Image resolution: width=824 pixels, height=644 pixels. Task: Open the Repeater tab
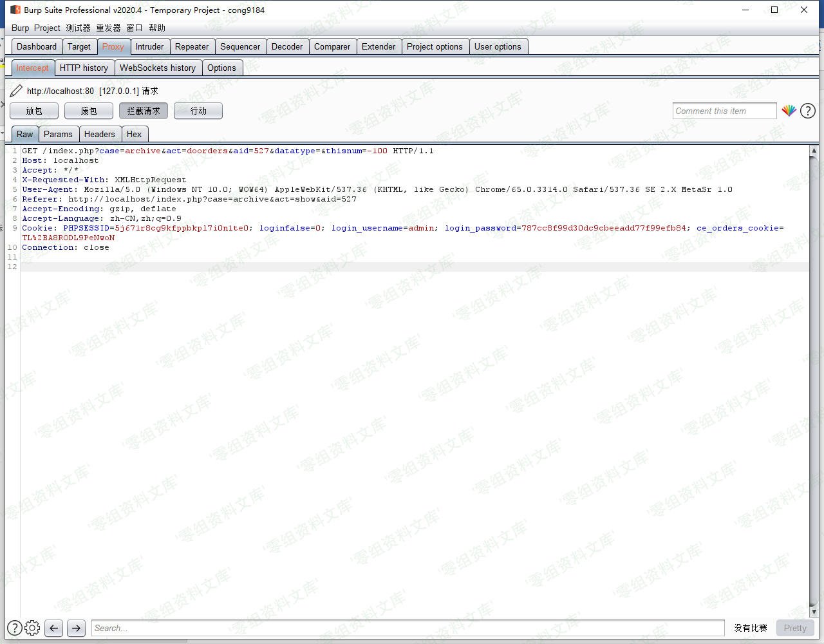click(191, 46)
